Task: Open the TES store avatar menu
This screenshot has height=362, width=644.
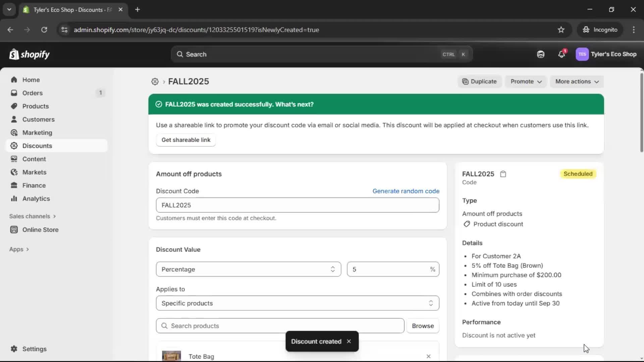Action: tap(583, 54)
